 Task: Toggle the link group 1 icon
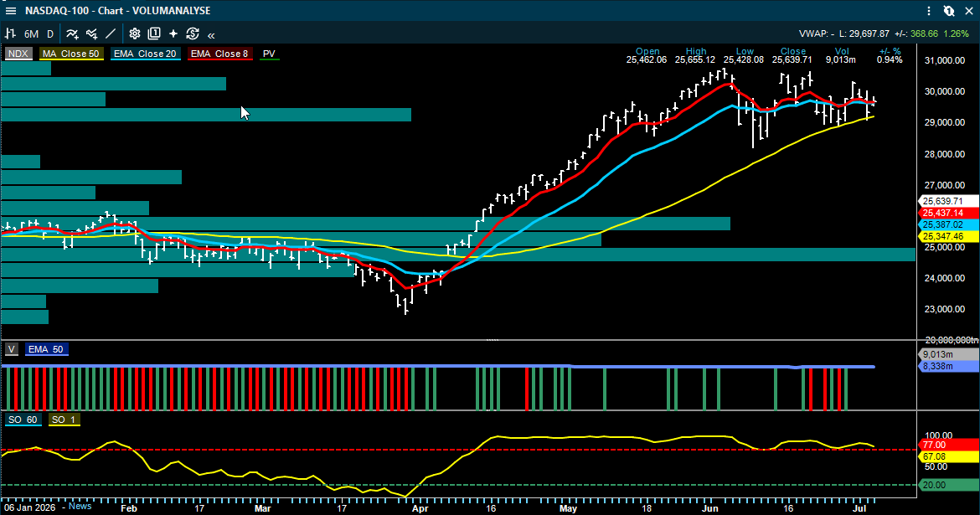949,11
